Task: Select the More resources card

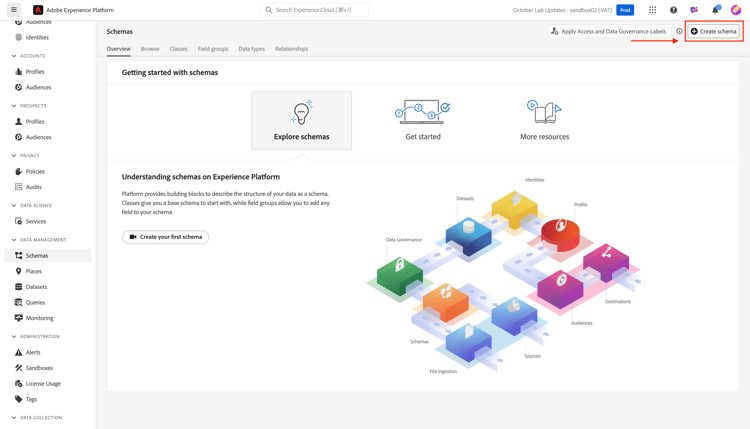Action: (544, 121)
